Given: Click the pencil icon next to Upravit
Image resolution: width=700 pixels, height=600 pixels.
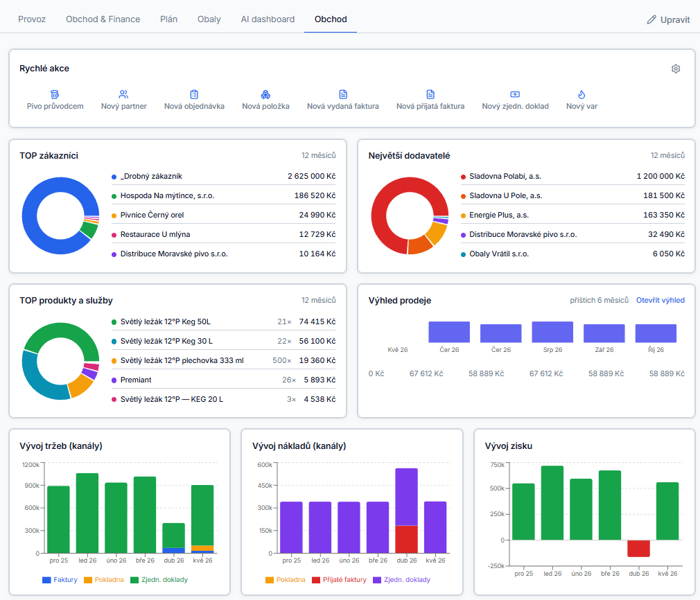Looking at the screenshot, I should [x=651, y=19].
